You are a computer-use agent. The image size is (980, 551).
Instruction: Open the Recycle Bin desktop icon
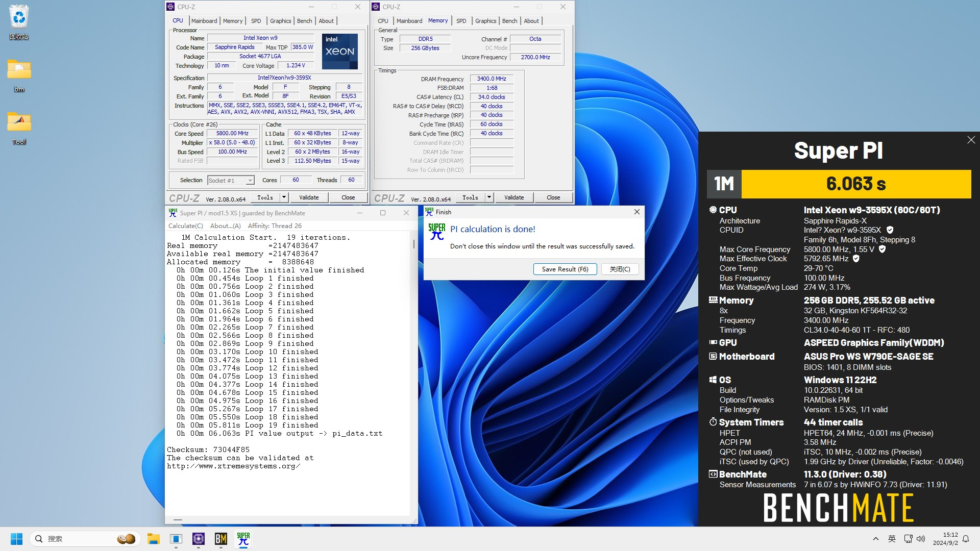coord(19,22)
